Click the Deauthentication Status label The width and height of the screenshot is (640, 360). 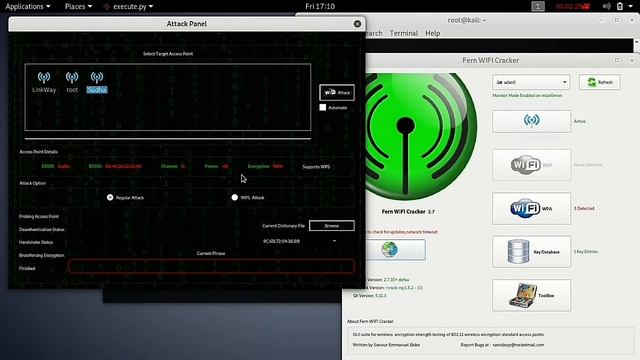[42, 229]
